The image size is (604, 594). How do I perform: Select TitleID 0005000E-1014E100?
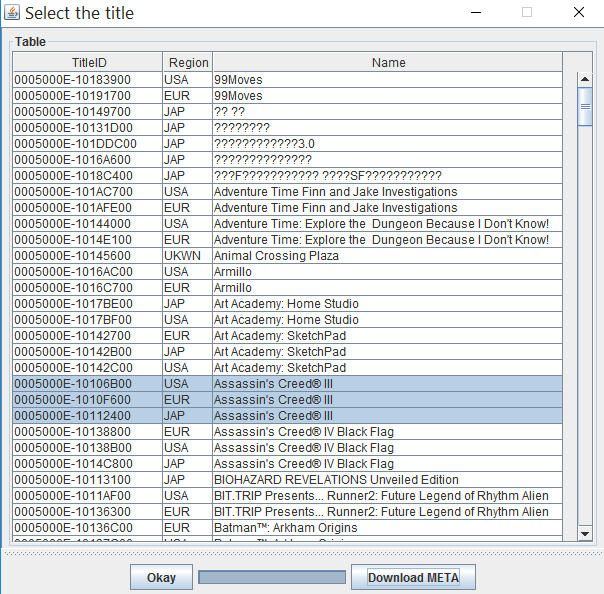88,240
